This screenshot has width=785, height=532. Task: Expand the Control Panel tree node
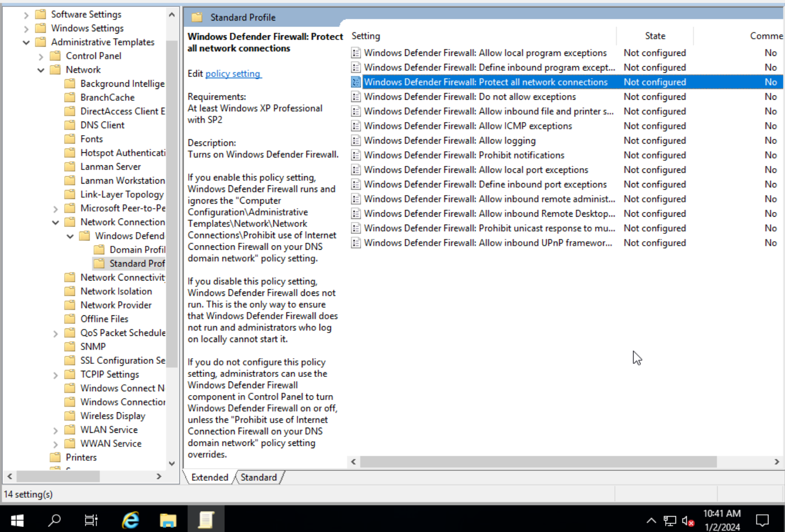click(41, 56)
